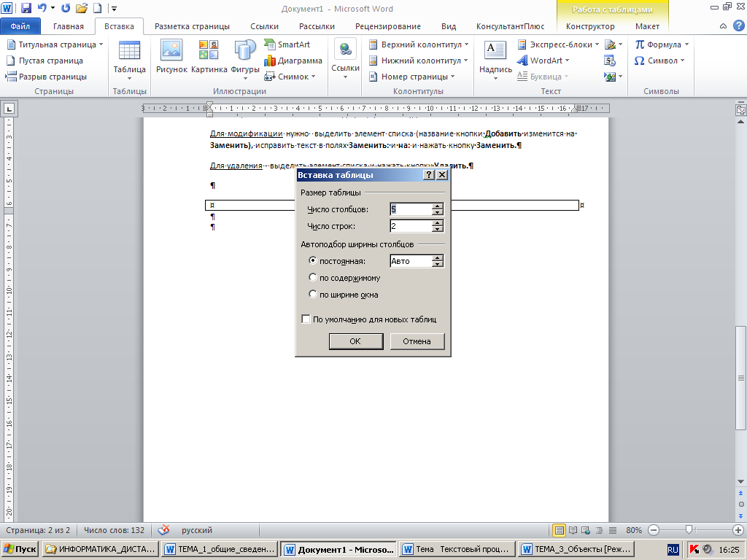The height and width of the screenshot is (560, 747).
Task: Open the Снимок screenshot menu
Action: pos(290,77)
